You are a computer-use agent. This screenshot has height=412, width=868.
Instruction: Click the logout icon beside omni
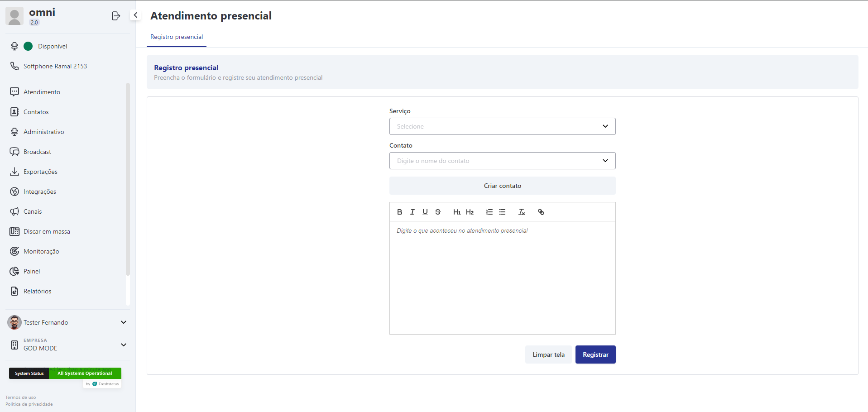tap(116, 16)
